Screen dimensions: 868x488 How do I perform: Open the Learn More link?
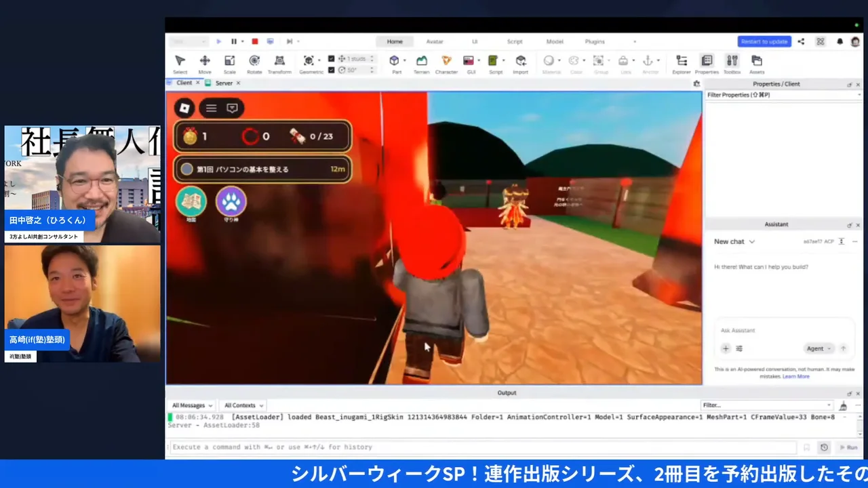(796, 376)
